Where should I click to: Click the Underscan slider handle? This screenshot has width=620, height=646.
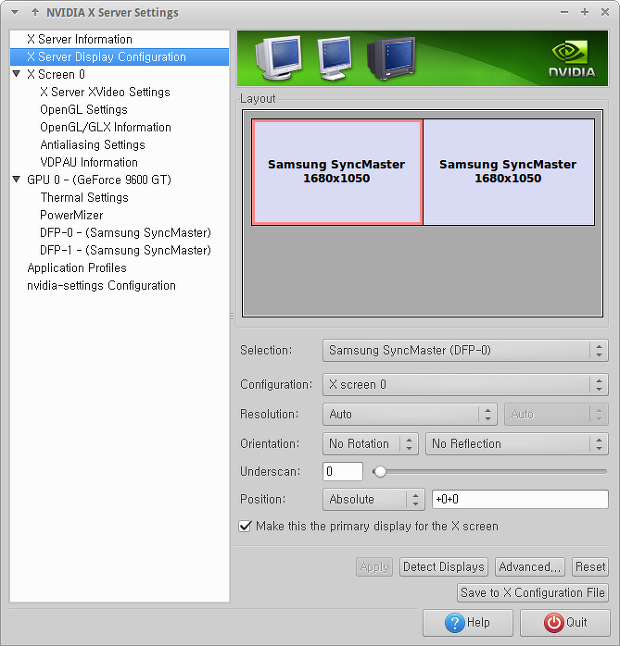(380, 472)
